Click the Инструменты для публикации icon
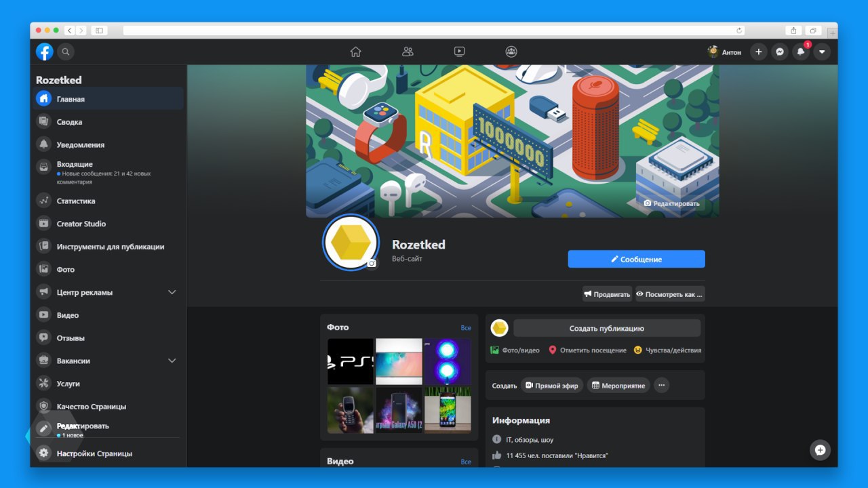Viewport: 868px width, 488px height. [44, 247]
